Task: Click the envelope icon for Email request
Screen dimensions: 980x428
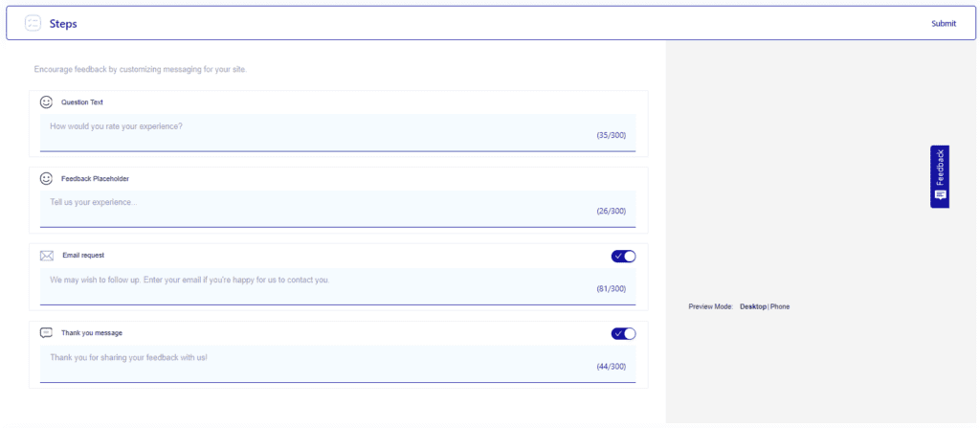Action: pos(47,256)
